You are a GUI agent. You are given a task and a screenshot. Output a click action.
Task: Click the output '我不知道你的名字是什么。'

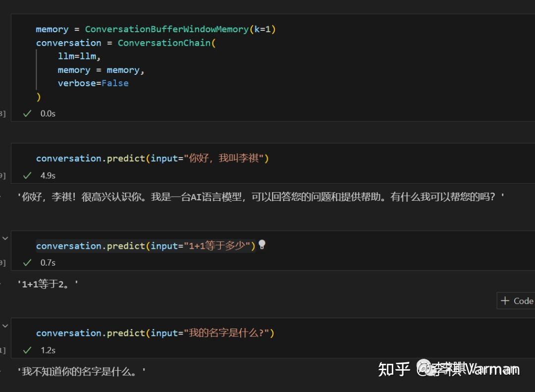82,371
